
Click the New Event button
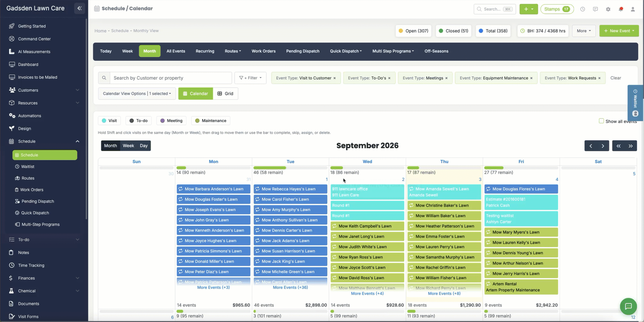click(619, 31)
